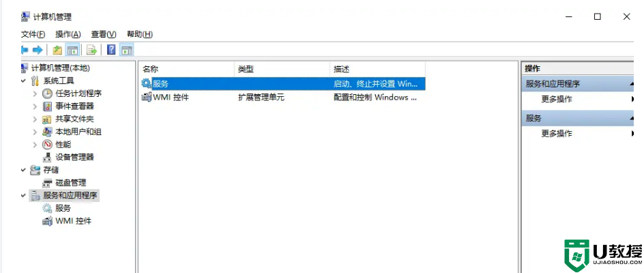Select 磁盘管理 in the tree
This screenshot has width=644, height=273.
click(x=71, y=182)
